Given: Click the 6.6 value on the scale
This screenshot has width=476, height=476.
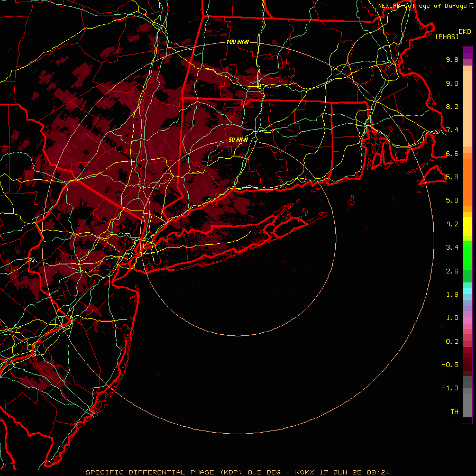Looking at the screenshot, I should click(452, 153).
